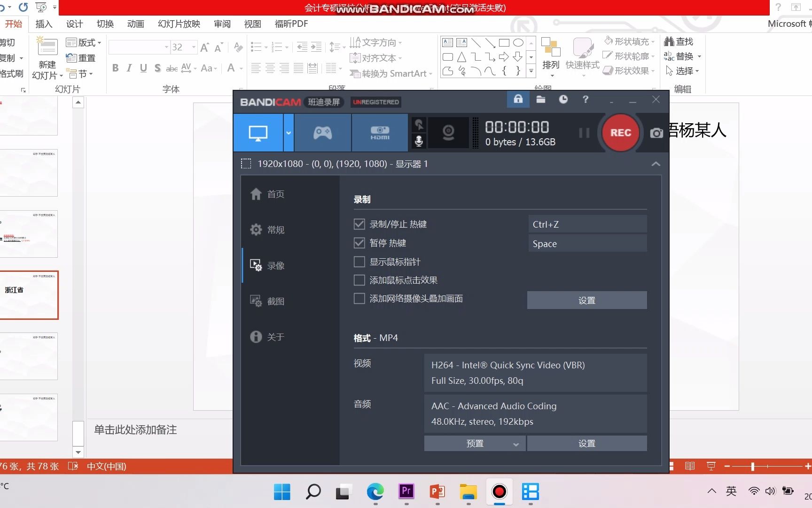Click Bandicam lock icon in title bar
812x508 pixels.
(518, 99)
